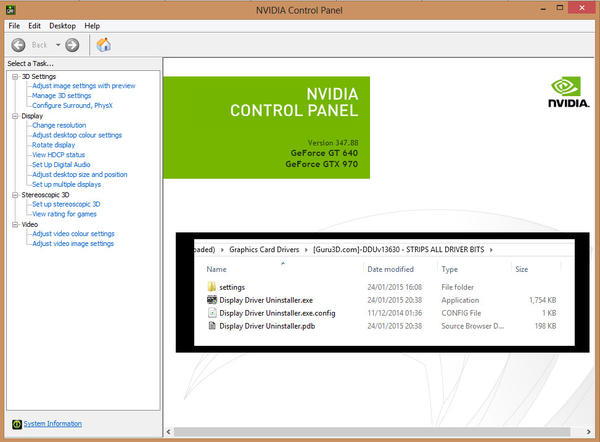This screenshot has width=600, height=442.
Task: Open Adjust desktop size and position
Action: 80,175
